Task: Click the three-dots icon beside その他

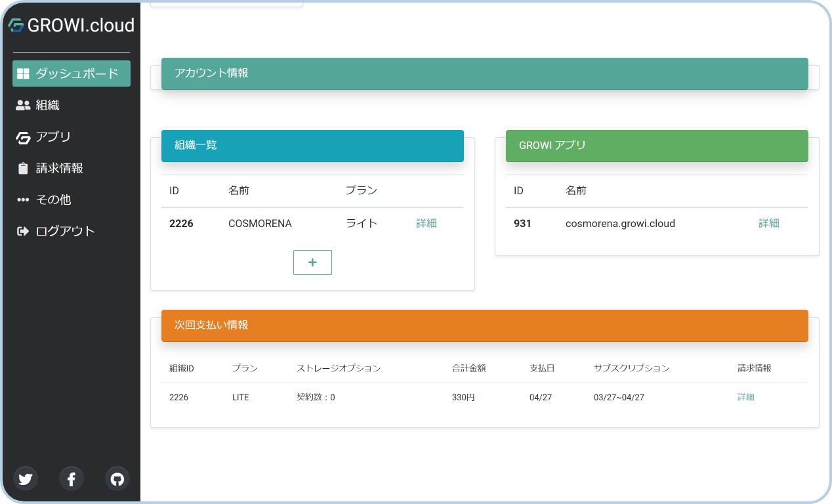Action: pos(24,199)
